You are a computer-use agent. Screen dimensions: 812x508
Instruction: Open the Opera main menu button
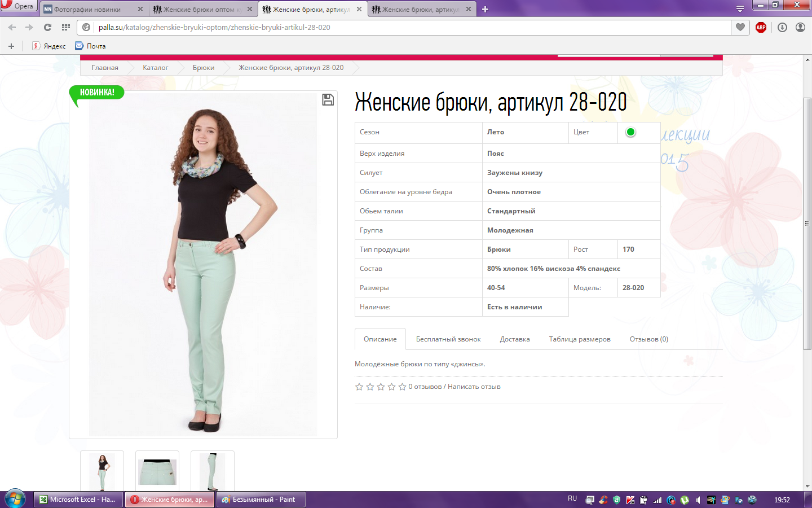[19, 6]
